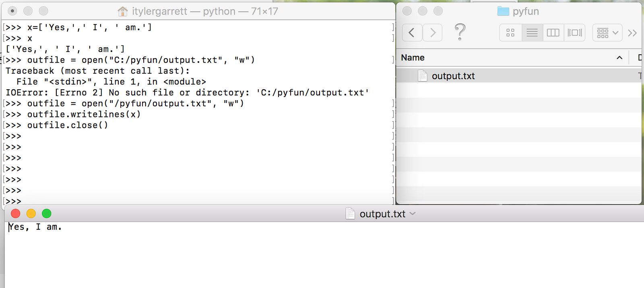Open the item arrangement dropdown in Finder
This screenshot has height=288, width=644.
pos(607,33)
